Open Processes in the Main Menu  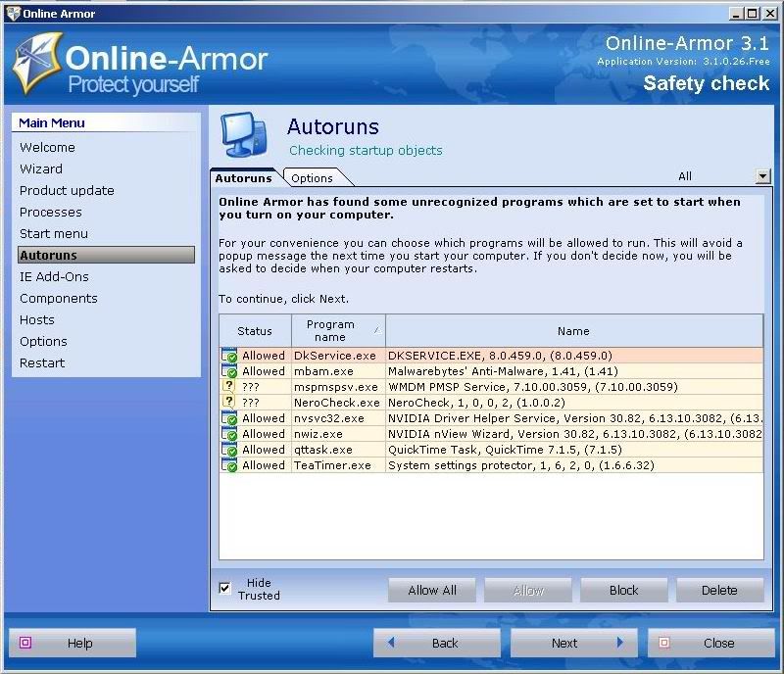(x=51, y=212)
